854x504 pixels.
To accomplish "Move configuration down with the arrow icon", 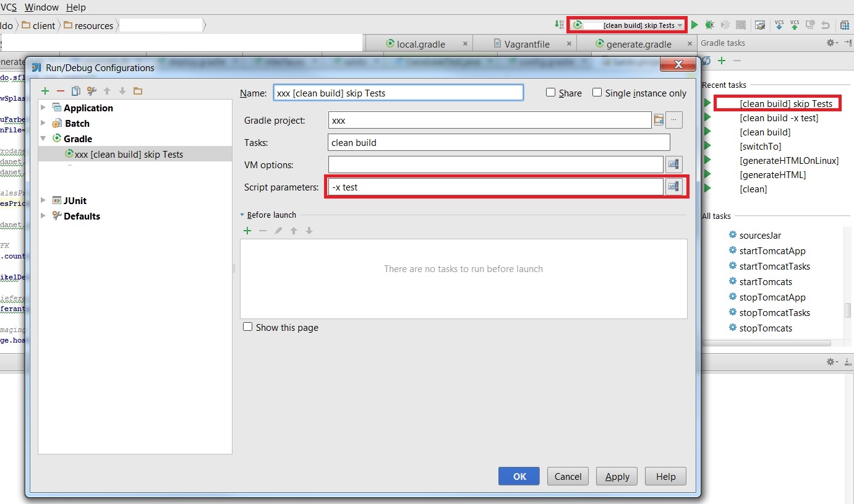I will coord(122,91).
